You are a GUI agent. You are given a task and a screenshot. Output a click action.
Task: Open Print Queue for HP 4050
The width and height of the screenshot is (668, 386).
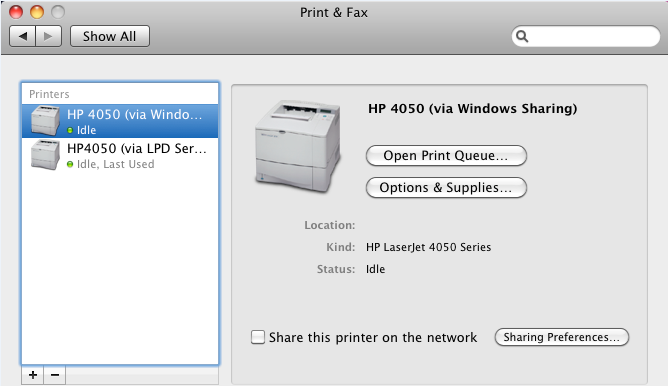click(446, 156)
